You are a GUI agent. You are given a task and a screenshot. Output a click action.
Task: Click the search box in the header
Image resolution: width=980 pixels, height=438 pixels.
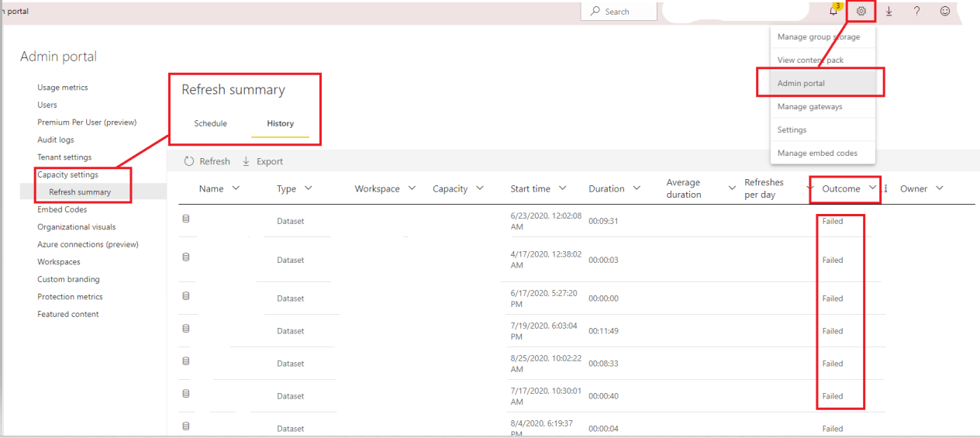coord(619,12)
